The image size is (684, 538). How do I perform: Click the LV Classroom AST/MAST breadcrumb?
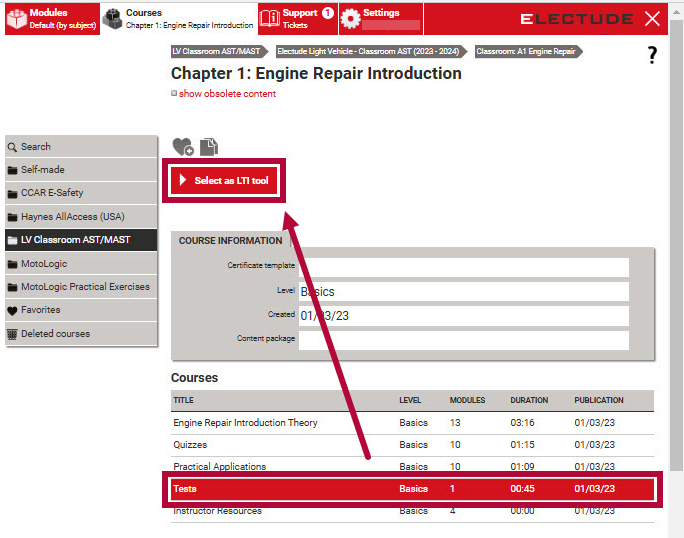pyautogui.click(x=219, y=51)
